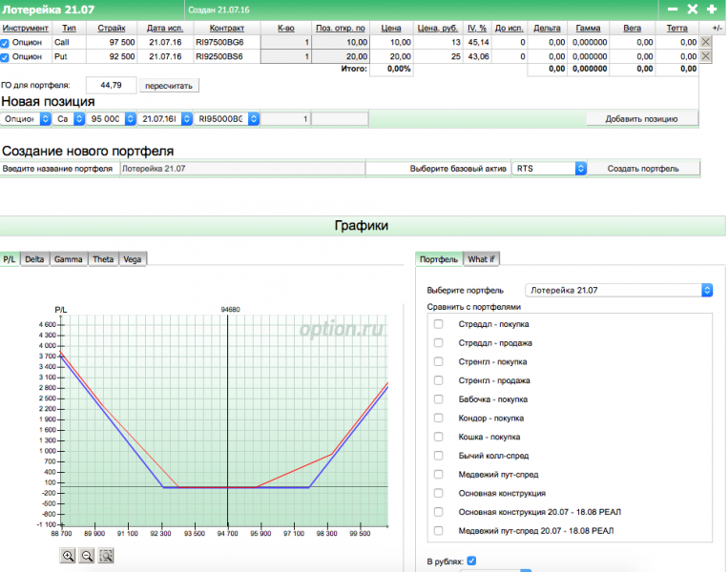Switch to the Gamma chart tab

pyautogui.click(x=68, y=259)
